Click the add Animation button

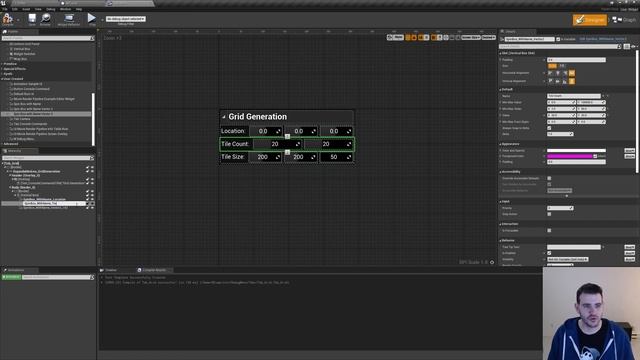[x=11, y=277]
